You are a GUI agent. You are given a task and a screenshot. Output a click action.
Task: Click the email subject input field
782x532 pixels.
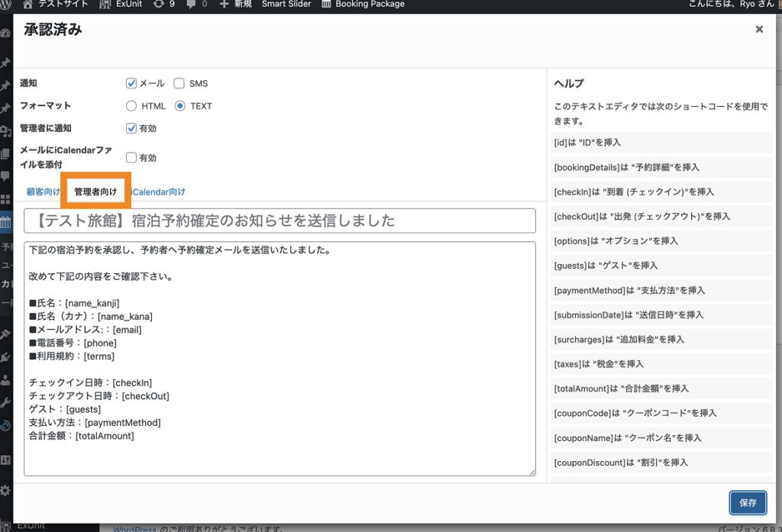coord(280,221)
